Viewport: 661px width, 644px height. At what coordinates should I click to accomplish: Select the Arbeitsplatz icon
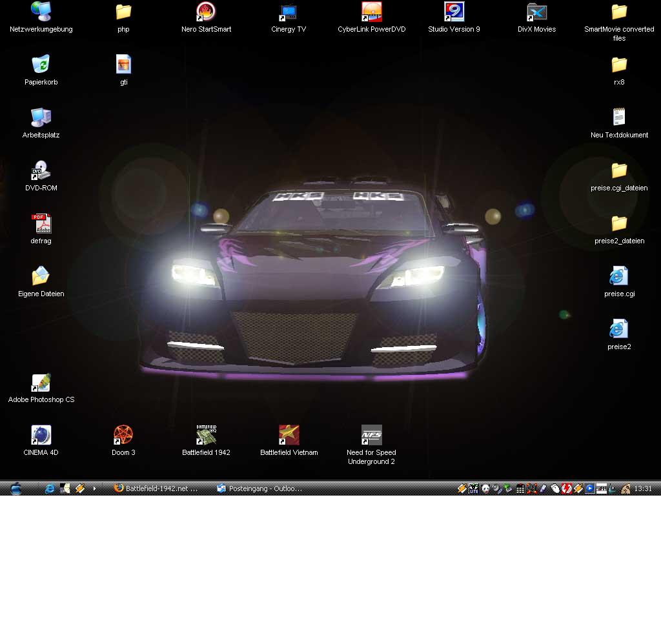pos(41,123)
